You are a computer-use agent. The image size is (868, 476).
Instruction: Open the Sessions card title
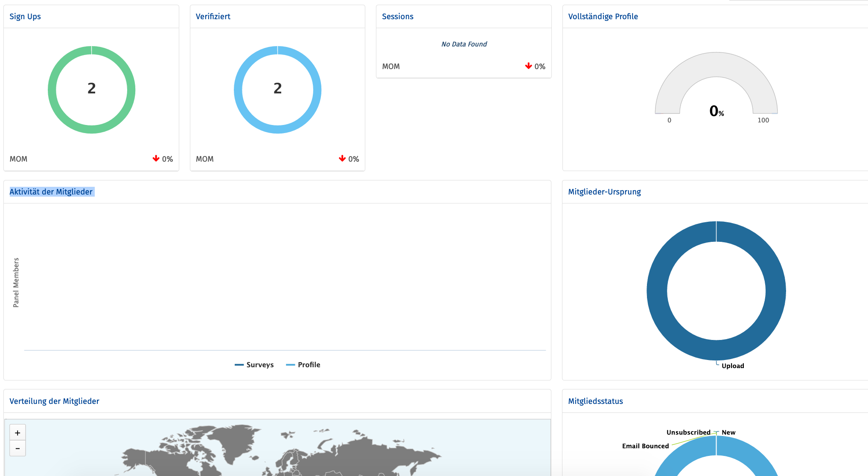398,16
